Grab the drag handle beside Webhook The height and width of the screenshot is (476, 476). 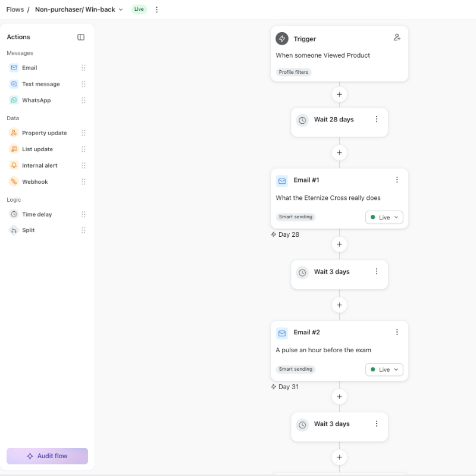[x=83, y=182]
